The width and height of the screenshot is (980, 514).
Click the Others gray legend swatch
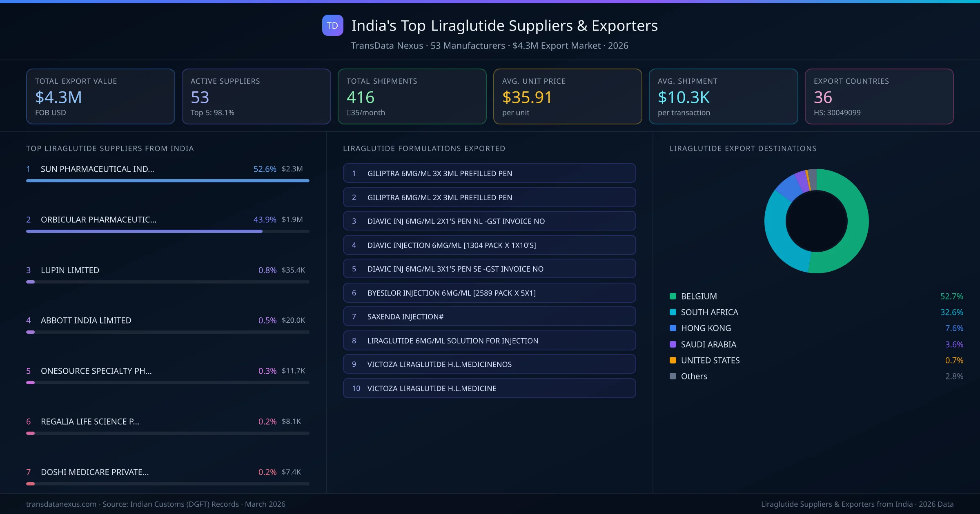pos(673,376)
